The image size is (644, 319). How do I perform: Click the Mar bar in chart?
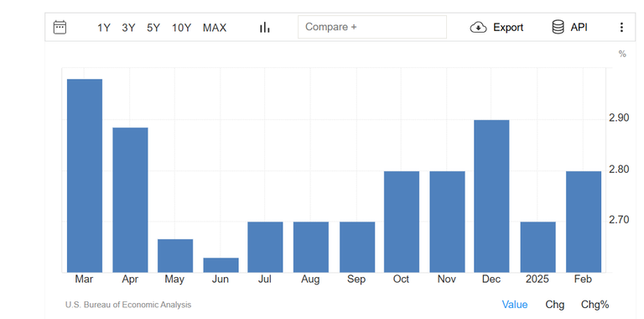point(85,175)
